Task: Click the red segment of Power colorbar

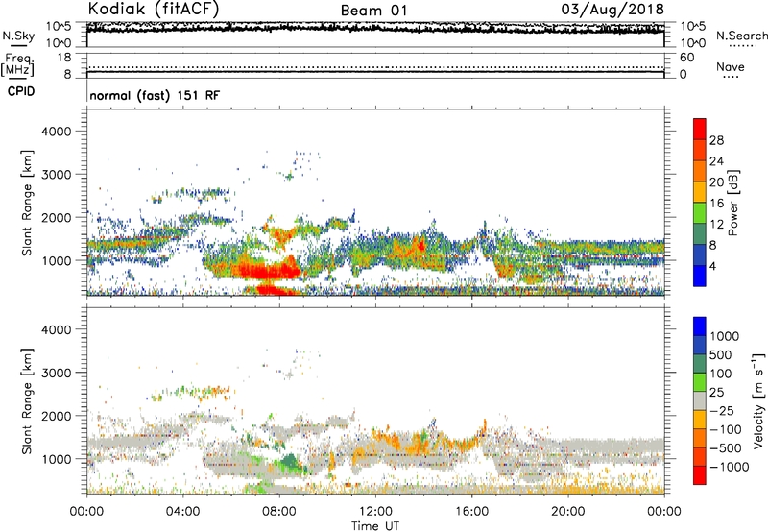Action: 700,129
